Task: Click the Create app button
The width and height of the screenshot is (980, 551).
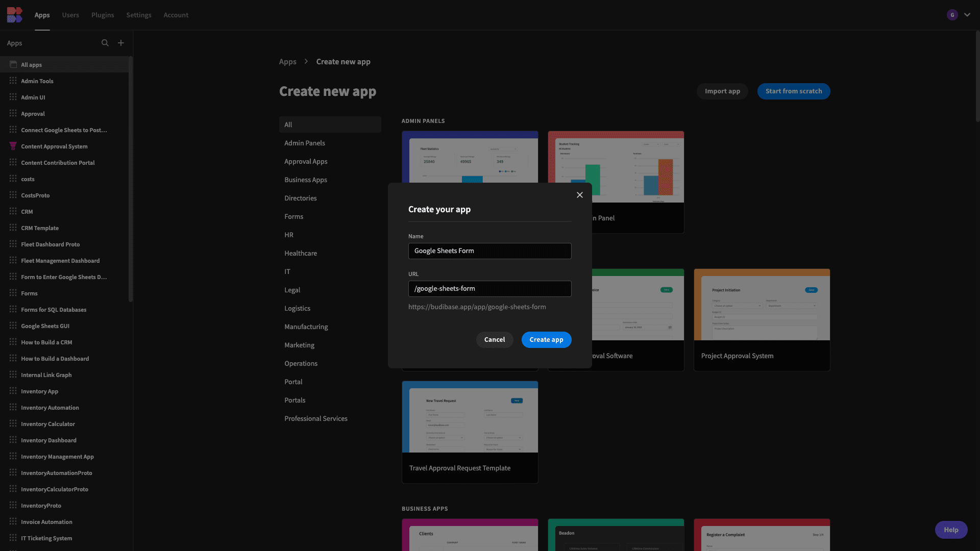Action: coord(547,339)
